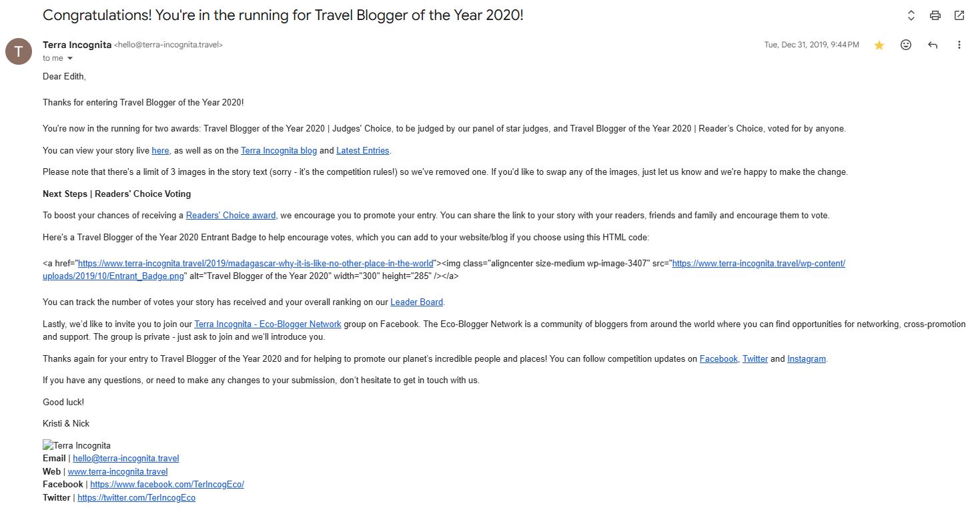The height and width of the screenshot is (512, 980).
Task: Open Terra Incognita - Eco-Blogger Network link
Action: tap(268, 324)
